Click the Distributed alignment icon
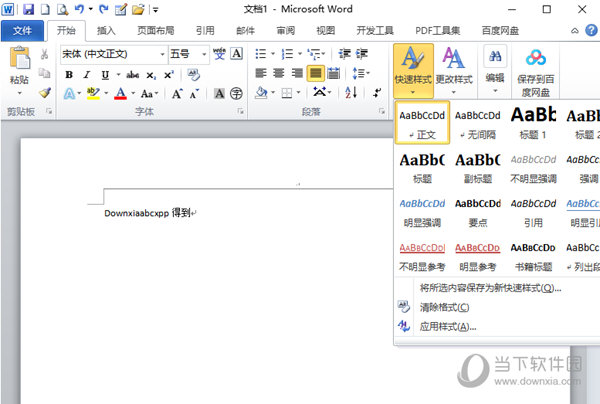Screen dimensions: 600x404 [334, 73]
